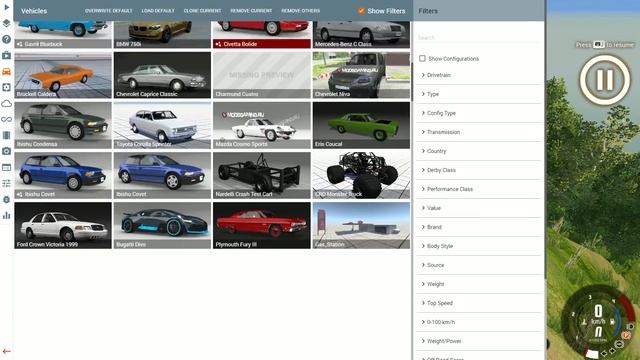Image resolution: width=640 pixels, height=360 pixels.
Task: Expand the Body Style filter
Action: point(479,246)
